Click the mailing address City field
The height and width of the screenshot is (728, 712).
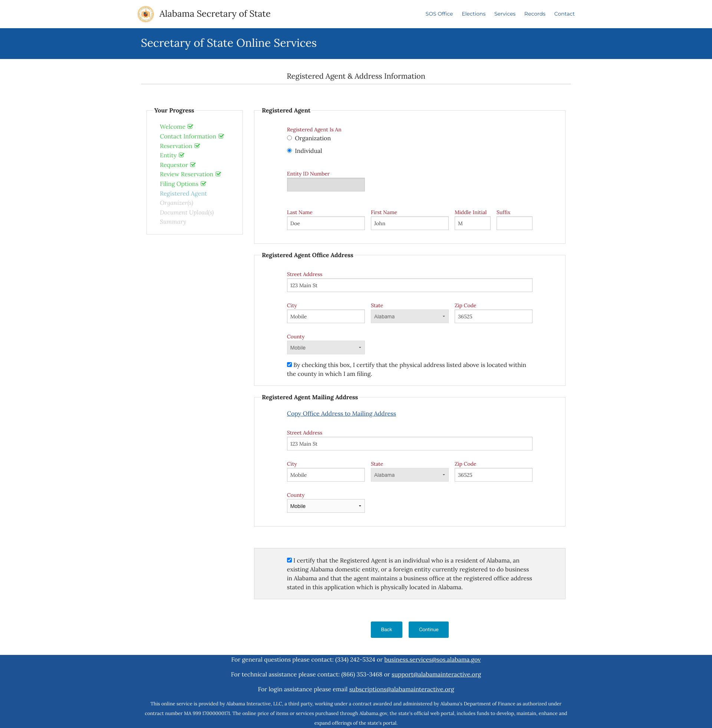pyautogui.click(x=326, y=475)
